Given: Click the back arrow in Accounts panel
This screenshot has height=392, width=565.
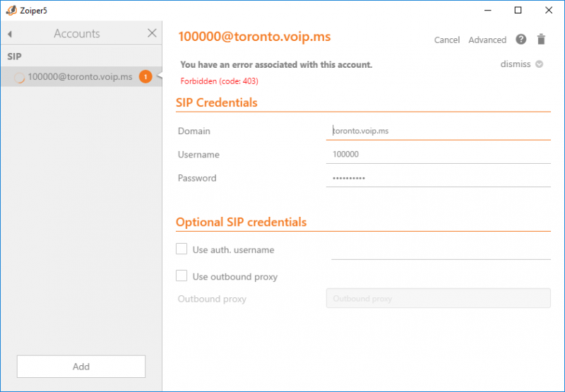Looking at the screenshot, I should click(x=10, y=34).
